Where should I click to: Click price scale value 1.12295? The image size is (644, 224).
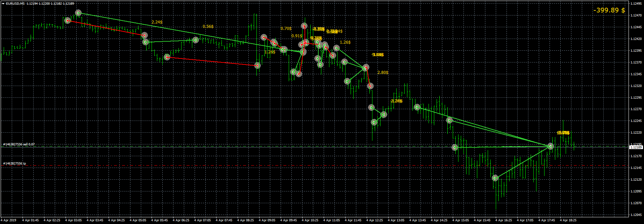click(x=636, y=98)
